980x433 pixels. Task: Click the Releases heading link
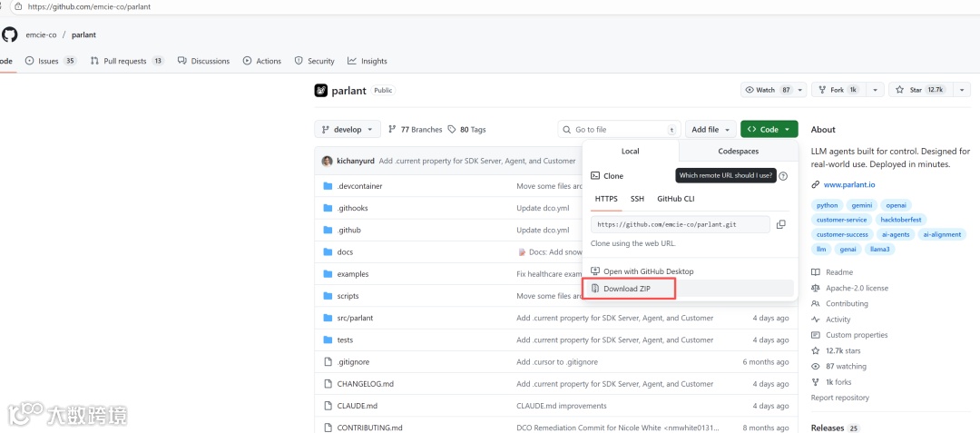(827, 428)
